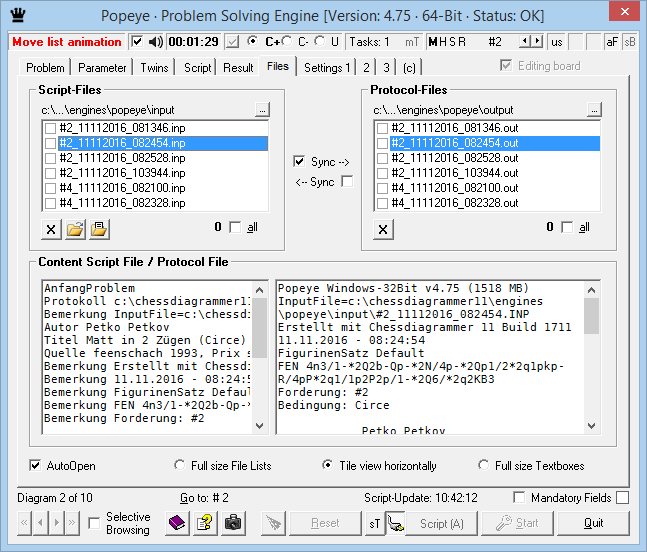Image resolution: width=647 pixels, height=552 pixels.
Task: Browse for protocol output folder
Action: click(594, 110)
